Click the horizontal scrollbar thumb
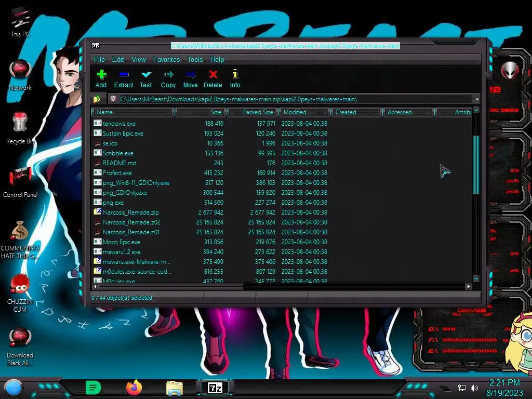The width and height of the screenshot is (532, 399). [171, 287]
